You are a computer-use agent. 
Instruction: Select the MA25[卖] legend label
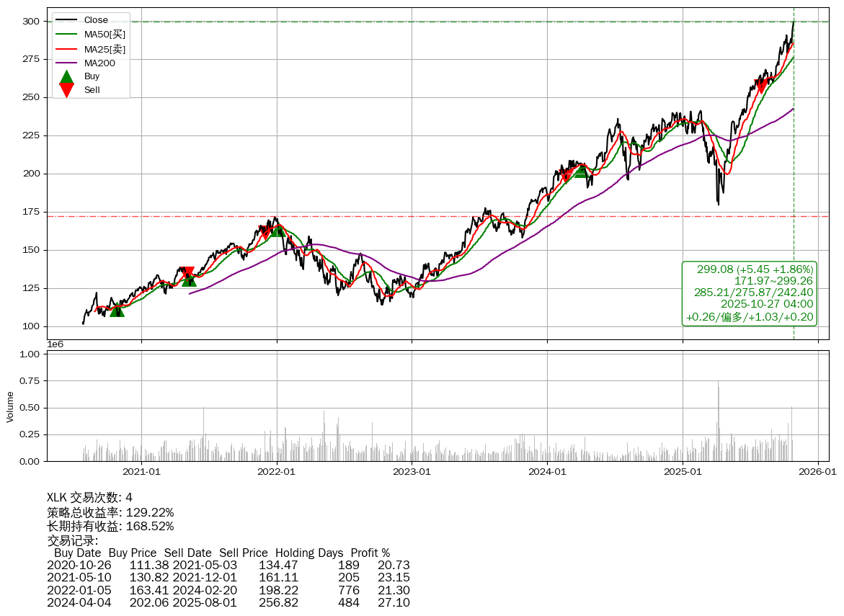[105, 49]
